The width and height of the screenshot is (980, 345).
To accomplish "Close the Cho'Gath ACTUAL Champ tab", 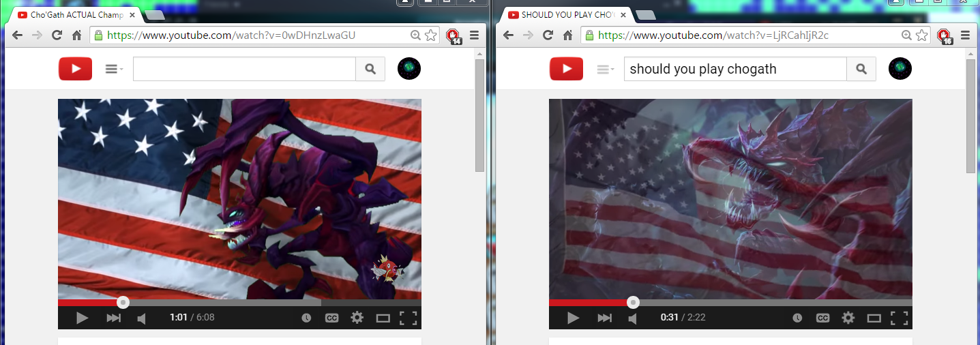I will coord(132,14).
